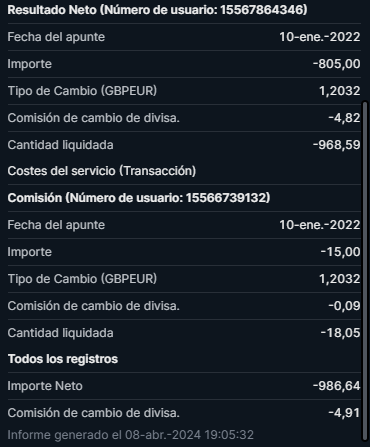
Task: Select the Importe Neto row
Action: pos(184,386)
